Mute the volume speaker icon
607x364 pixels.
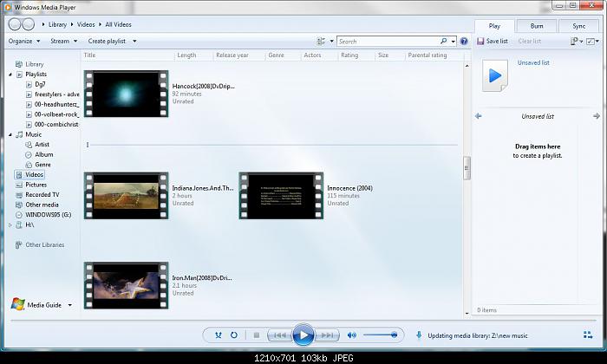tap(351, 335)
